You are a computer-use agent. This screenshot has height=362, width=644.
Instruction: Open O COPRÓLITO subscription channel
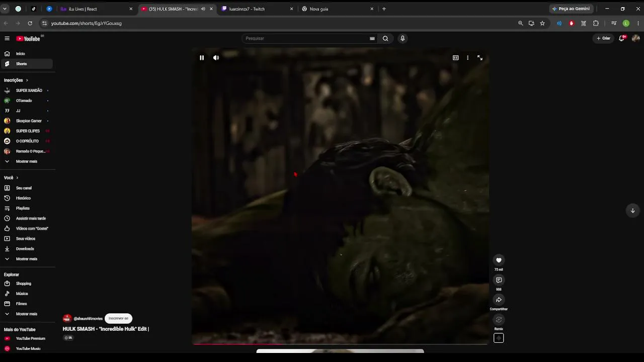(26, 141)
